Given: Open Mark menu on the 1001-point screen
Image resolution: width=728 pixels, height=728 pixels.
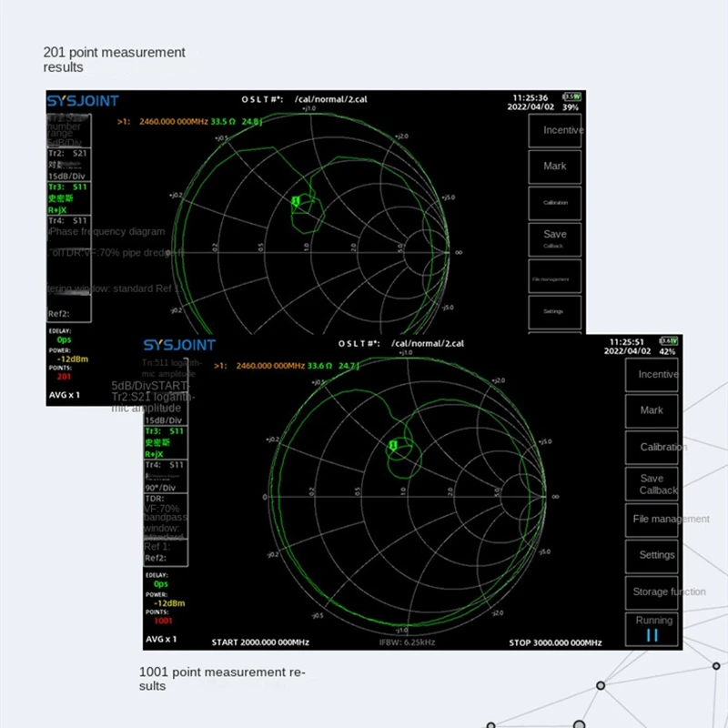Looking at the screenshot, I should 652,411.
